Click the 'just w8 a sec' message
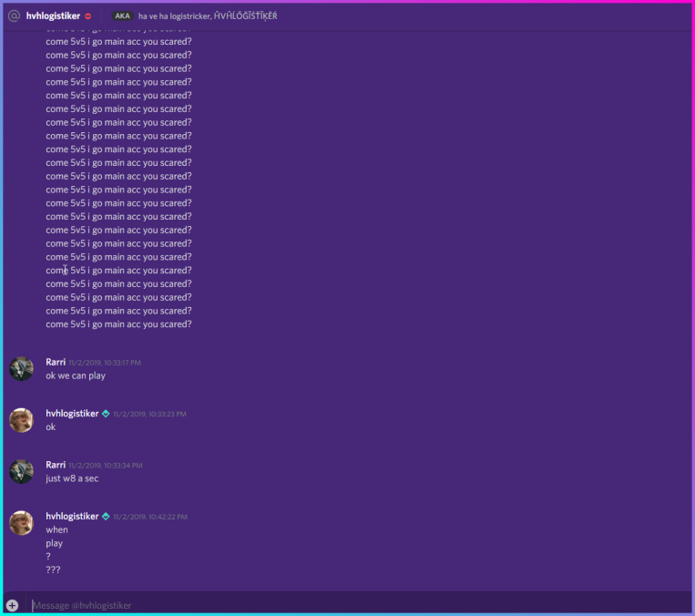The height and width of the screenshot is (616, 695). [x=72, y=478]
